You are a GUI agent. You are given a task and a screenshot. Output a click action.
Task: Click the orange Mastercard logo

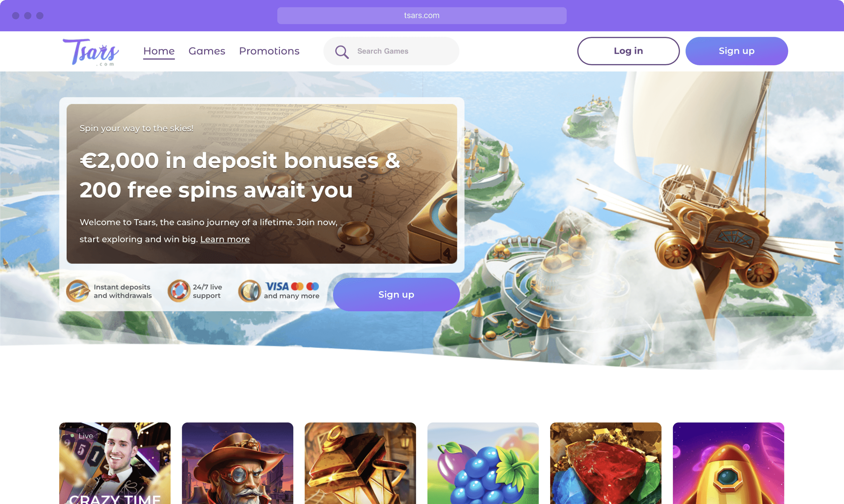coord(297,286)
